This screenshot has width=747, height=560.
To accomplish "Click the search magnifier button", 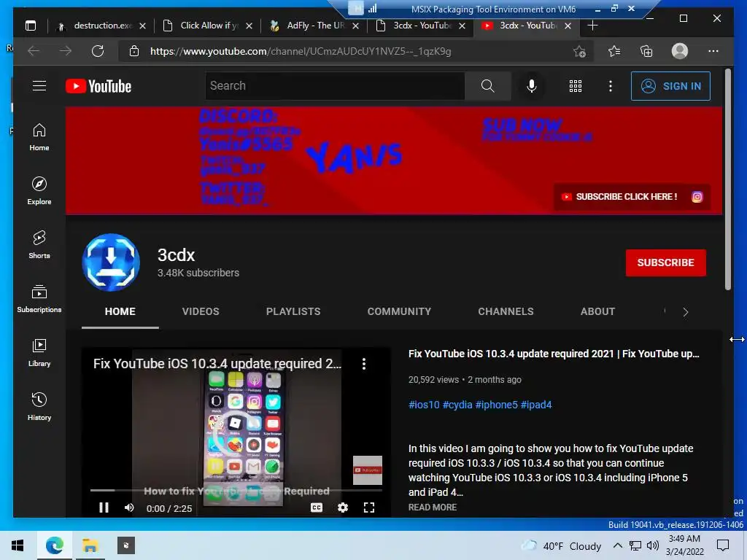I will (x=487, y=86).
